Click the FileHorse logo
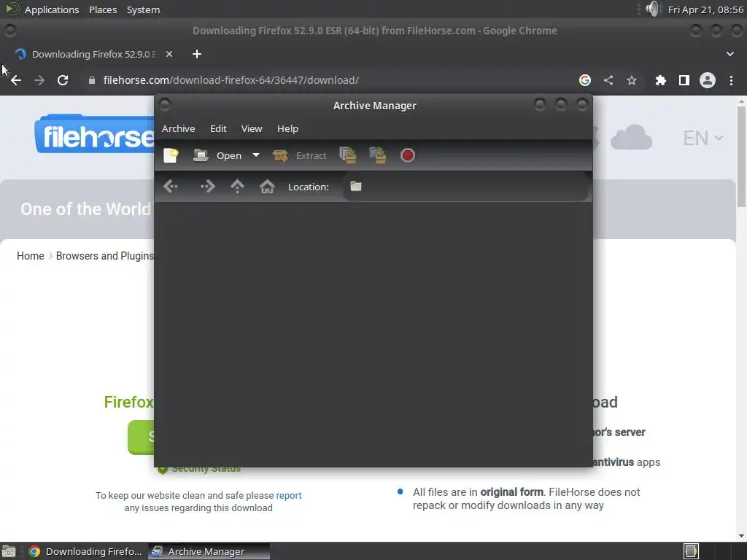 pyautogui.click(x=94, y=134)
